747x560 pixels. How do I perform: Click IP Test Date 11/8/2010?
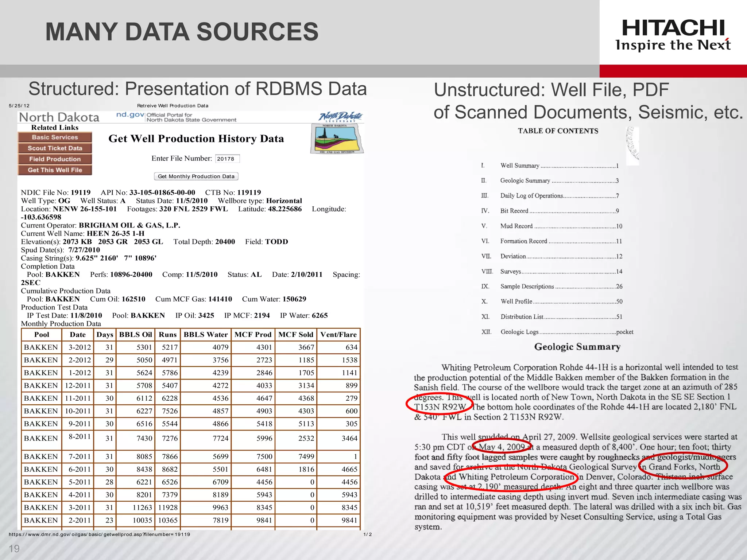tap(86, 316)
